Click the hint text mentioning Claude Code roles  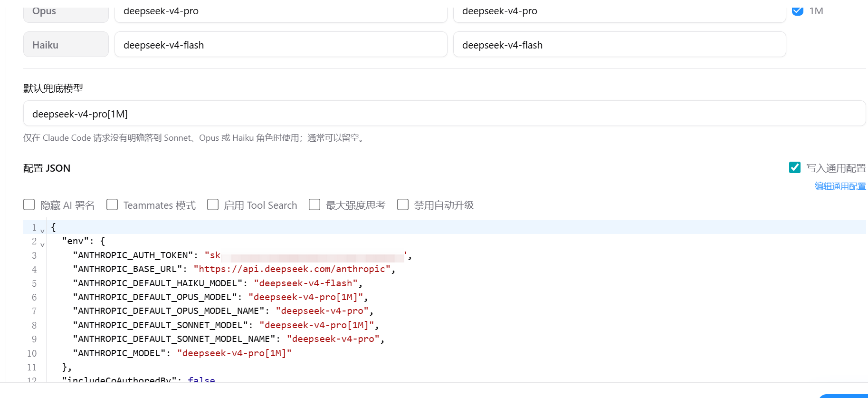[195, 138]
